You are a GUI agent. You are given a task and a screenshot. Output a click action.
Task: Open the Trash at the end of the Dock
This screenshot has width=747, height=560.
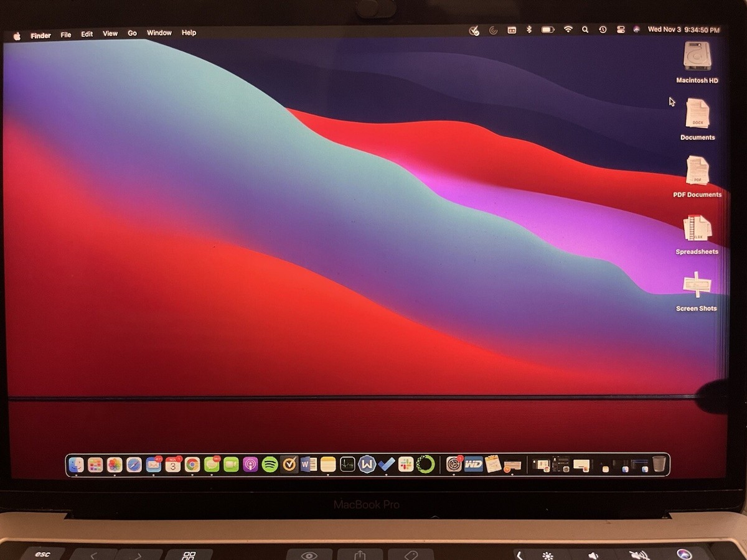[658, 464]
